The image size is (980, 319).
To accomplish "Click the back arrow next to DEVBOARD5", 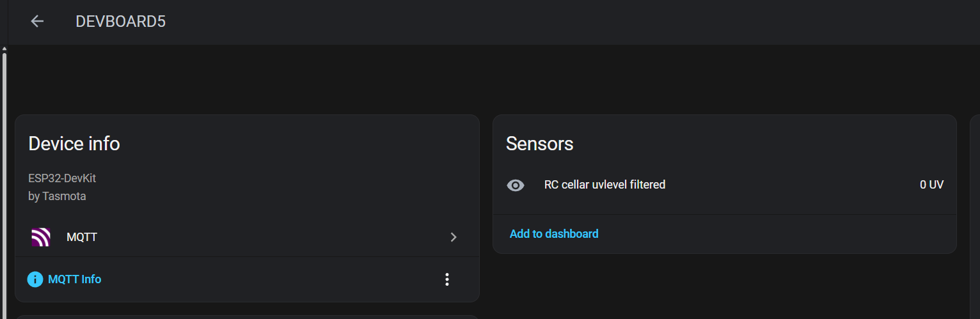I will pyautogui.click(x=37, y=21).
